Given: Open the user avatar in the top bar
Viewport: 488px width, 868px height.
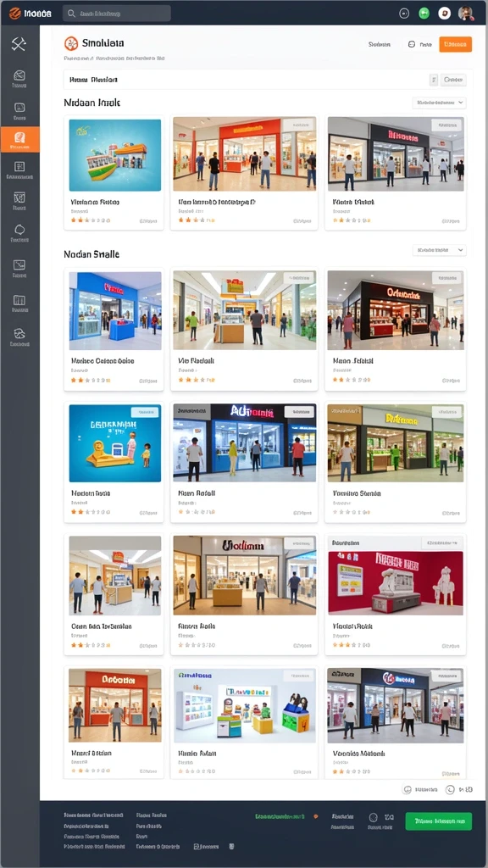Looking at the screenshot, I should (x=466, y=14).
